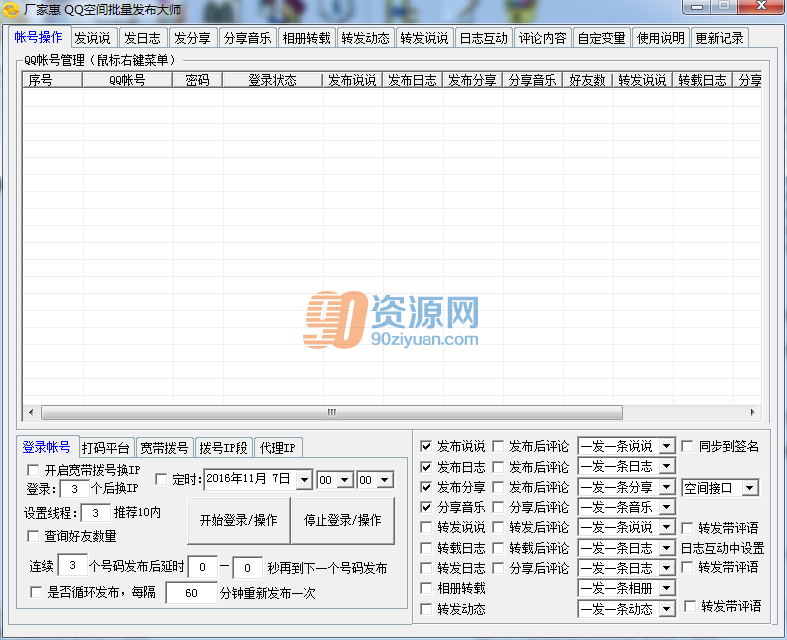Click the table scroll left arrow
This screenshot has width=787, height=640.
click(31, 412)
